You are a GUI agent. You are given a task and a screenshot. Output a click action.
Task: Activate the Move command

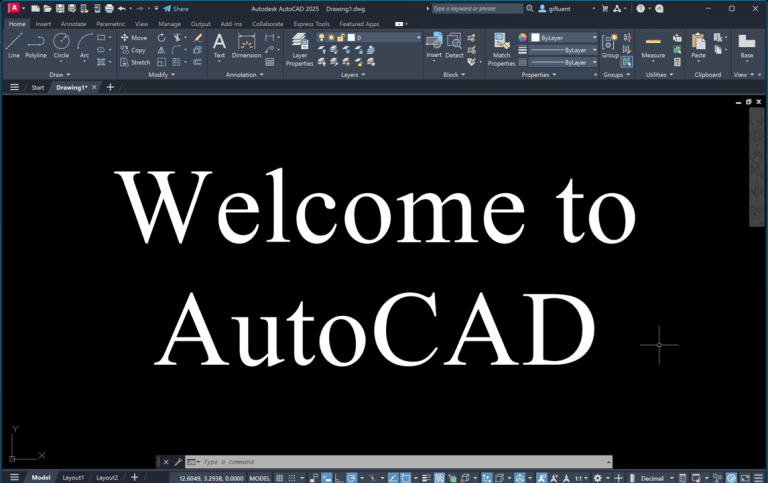point(134,38)
